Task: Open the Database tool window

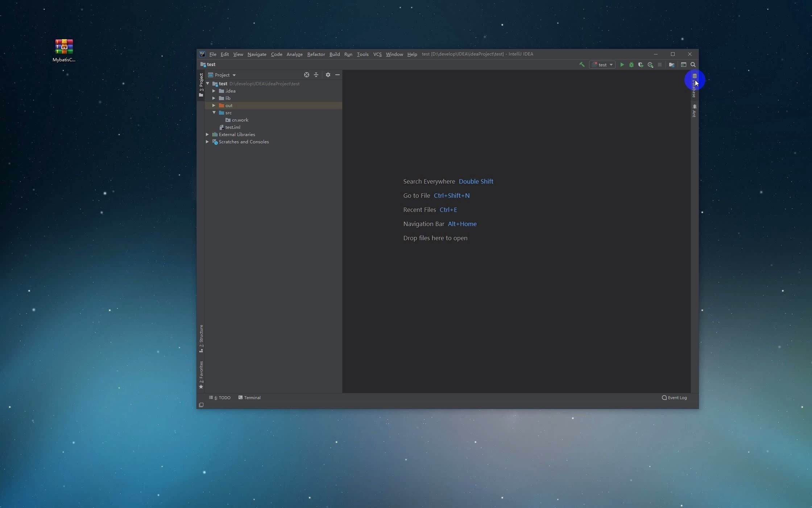Action: click(x=694, y=86)
